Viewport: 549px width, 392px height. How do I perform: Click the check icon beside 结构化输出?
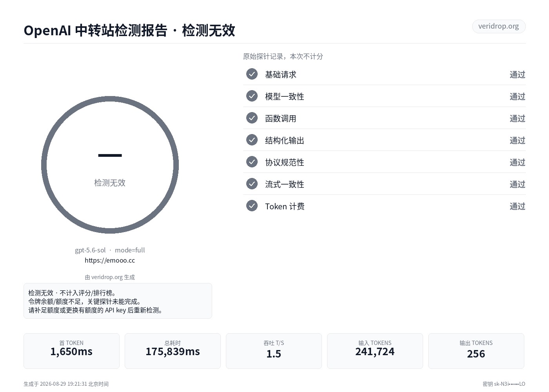(x=252, y=140)
